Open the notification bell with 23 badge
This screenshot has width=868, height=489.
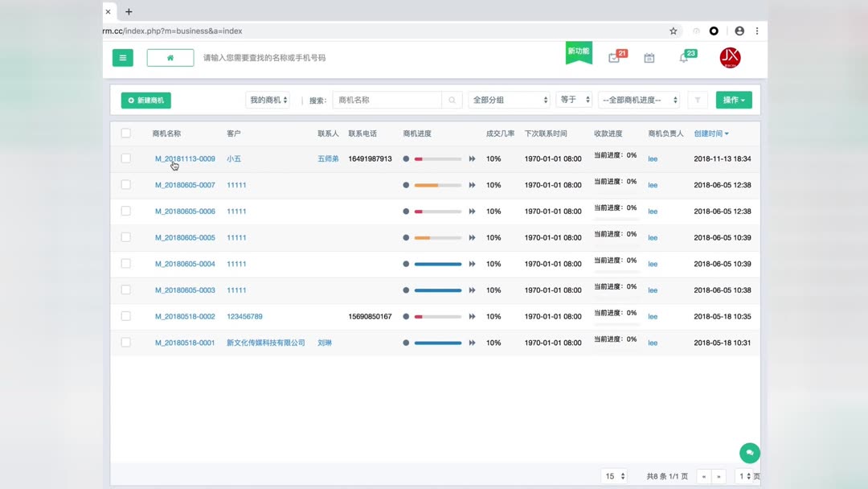684,57
